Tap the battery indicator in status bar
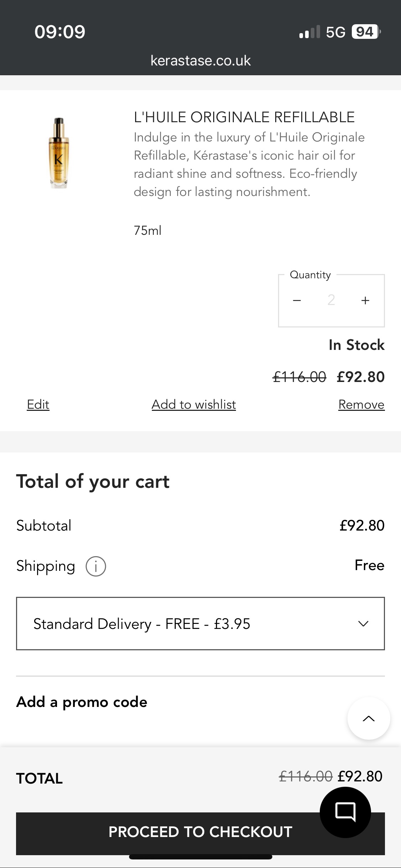 (x=366, y=32)
